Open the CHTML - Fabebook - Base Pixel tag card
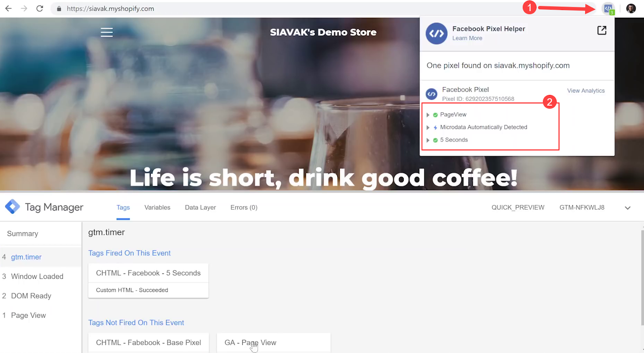644x353 pixels. 149,343
